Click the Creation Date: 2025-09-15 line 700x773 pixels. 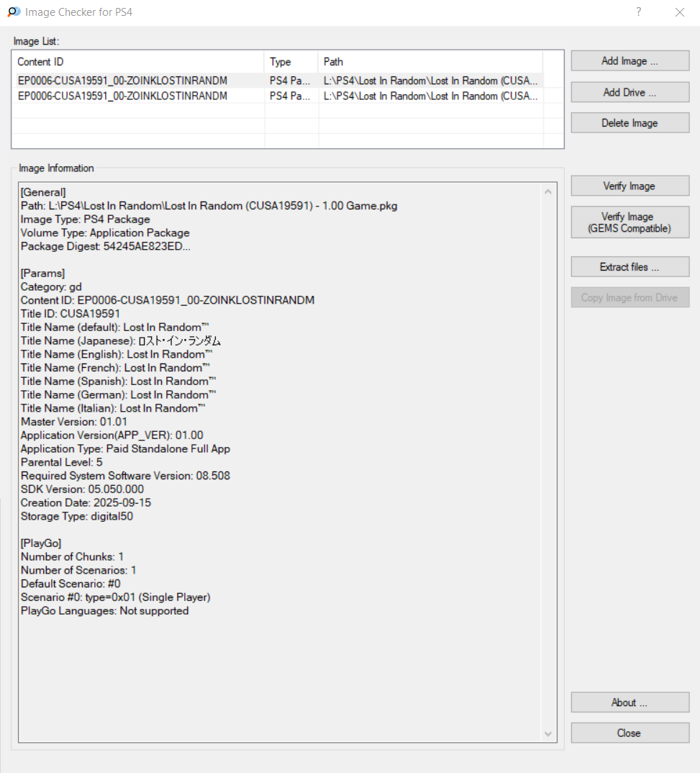[86, 503]
